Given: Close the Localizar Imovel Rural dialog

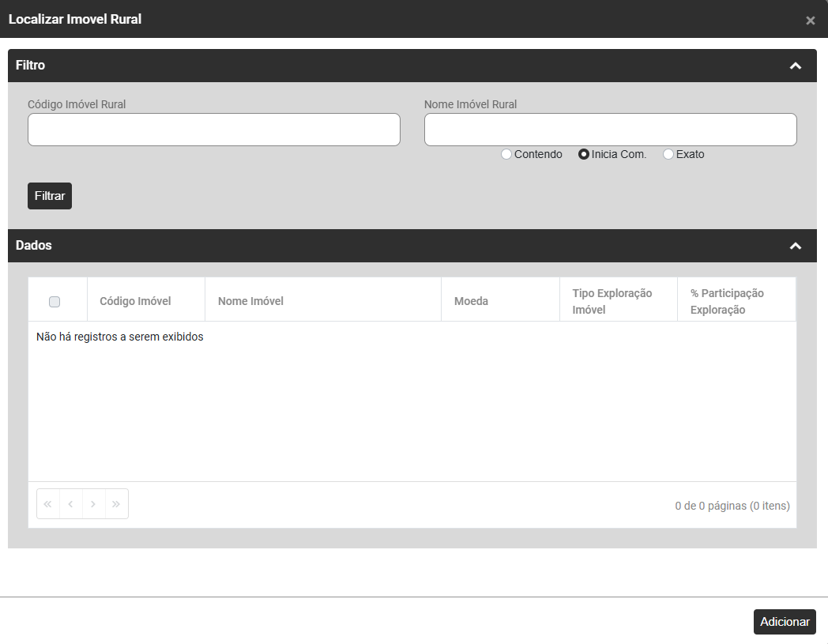Looking at the screenshot, I should [810, 21].
